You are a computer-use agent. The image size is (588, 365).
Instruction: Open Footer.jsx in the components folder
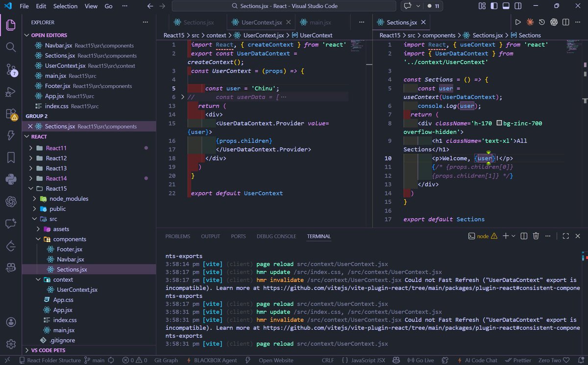click(x=69, y=249)
